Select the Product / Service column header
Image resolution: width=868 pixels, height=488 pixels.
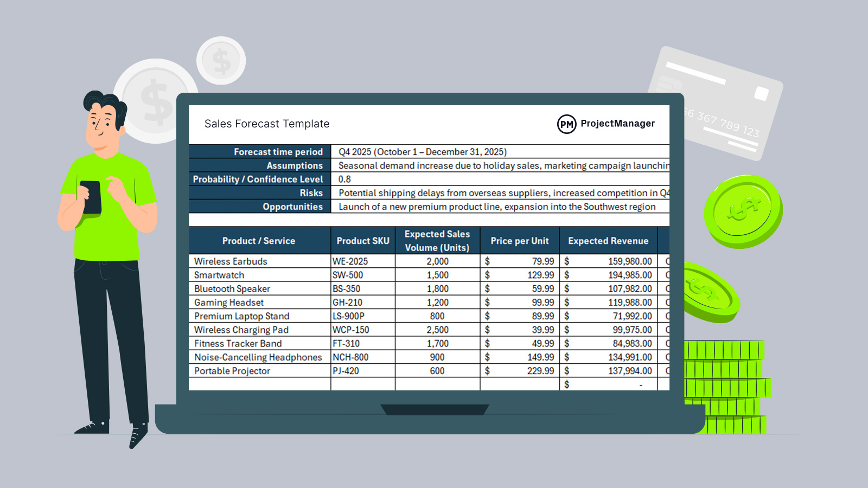tap(259, 241)
